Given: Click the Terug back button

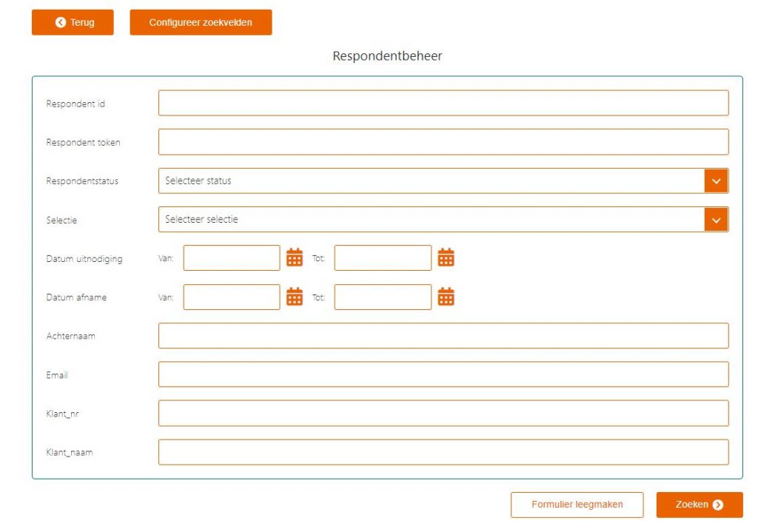Looking at the screenshot, I should click(73, 22).
